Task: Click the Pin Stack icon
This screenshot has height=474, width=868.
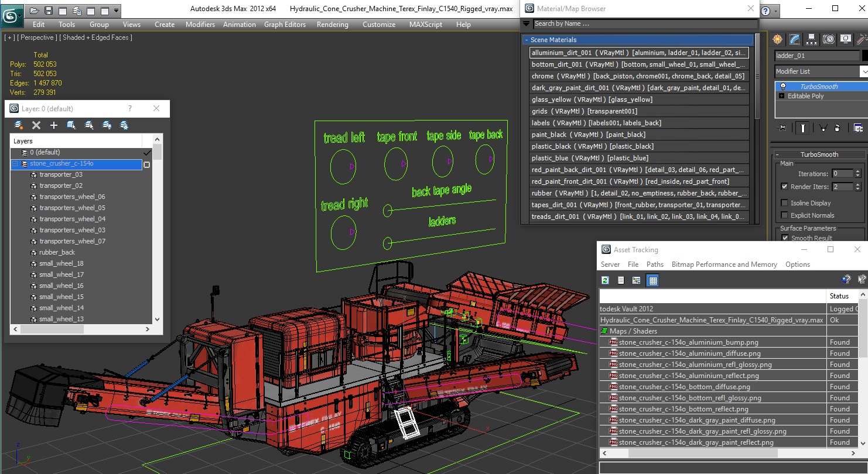Action: (781, 128)
